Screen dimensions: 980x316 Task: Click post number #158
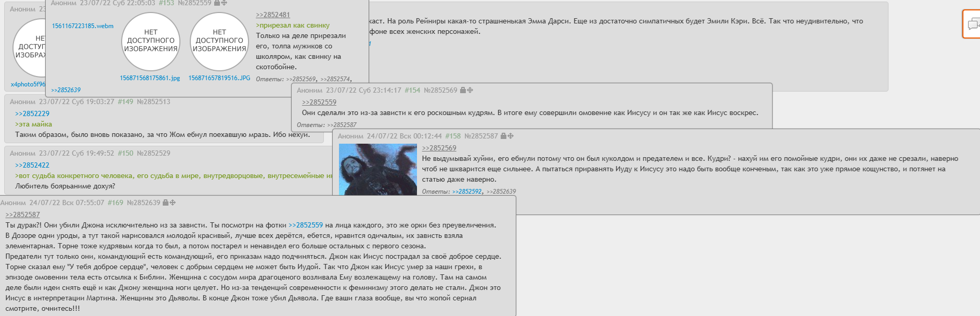(x=453, y=136)
